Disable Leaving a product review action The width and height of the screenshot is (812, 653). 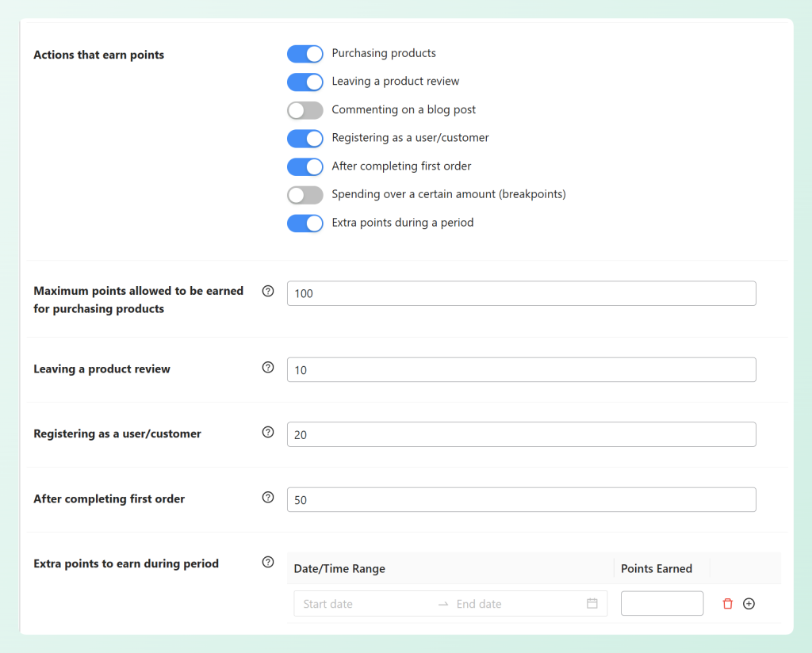click(x=304, y=82)
